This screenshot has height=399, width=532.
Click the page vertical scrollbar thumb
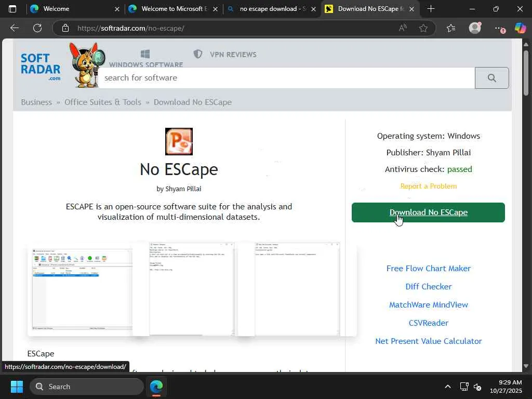click(526, 73)
